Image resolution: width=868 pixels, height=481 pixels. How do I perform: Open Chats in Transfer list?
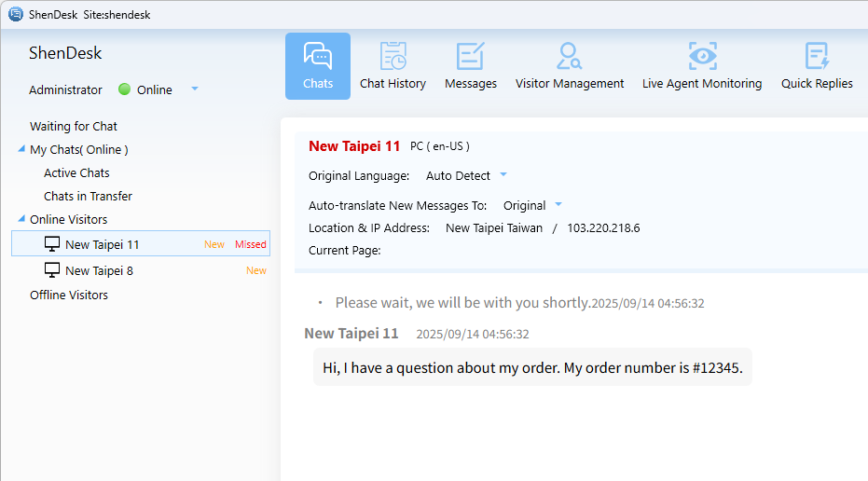click(x=88, y=196)
